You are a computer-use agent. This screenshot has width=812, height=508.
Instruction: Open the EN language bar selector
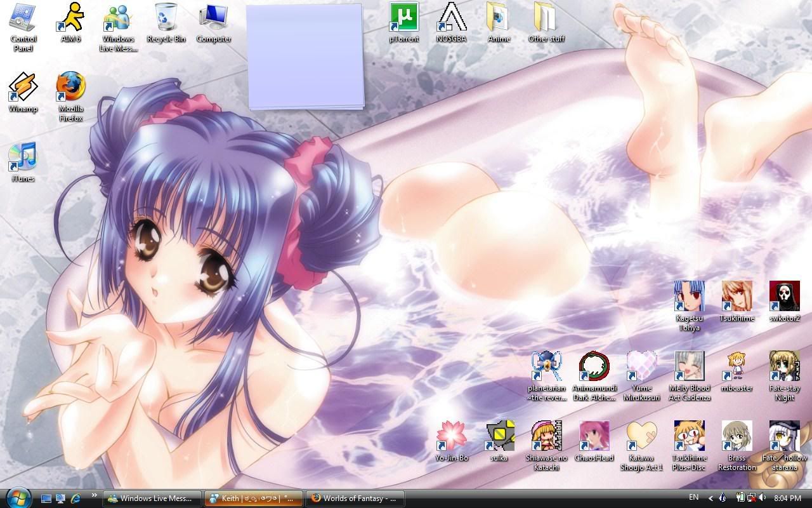tap(694, 498)
